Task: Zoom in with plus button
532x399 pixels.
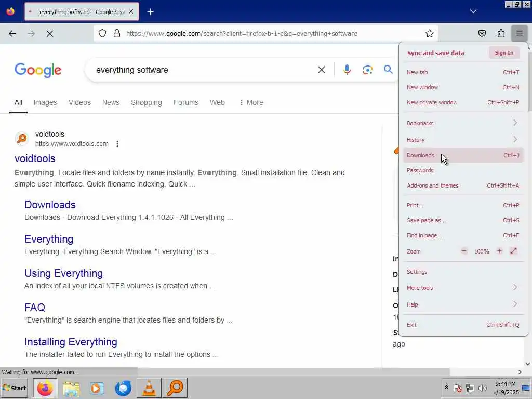Action: pos(499,251)
